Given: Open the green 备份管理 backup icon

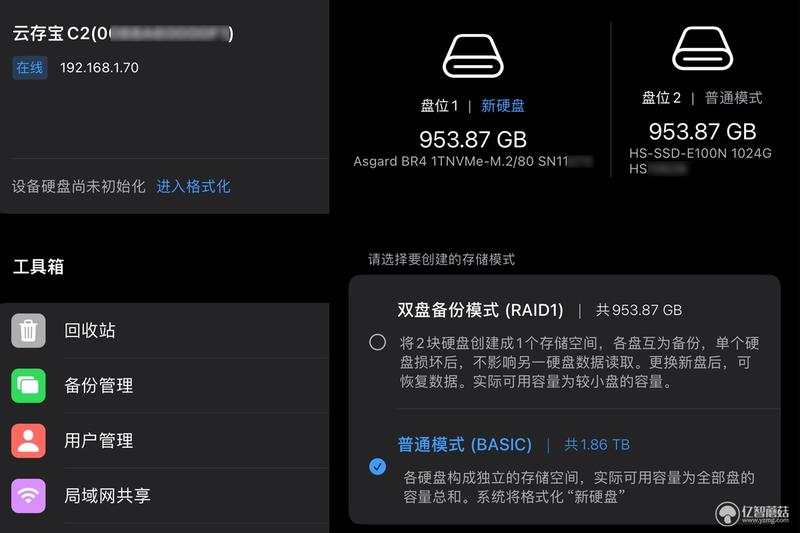Looking at the screenshot, I should tap(29, 386).
